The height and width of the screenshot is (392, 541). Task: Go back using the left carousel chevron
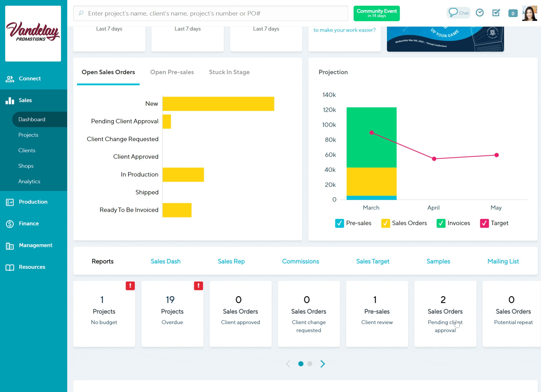click(x=288, y=364)
